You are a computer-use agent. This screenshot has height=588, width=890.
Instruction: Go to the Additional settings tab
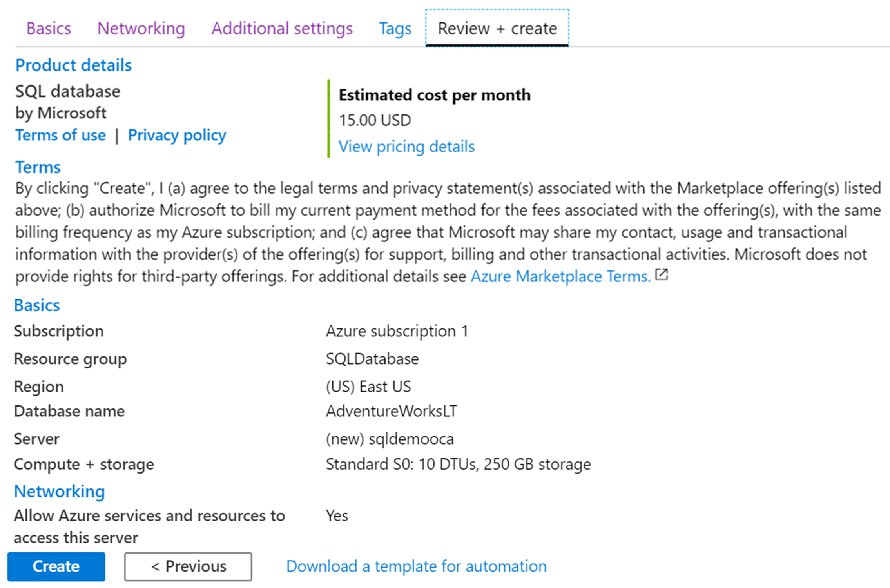282,28
